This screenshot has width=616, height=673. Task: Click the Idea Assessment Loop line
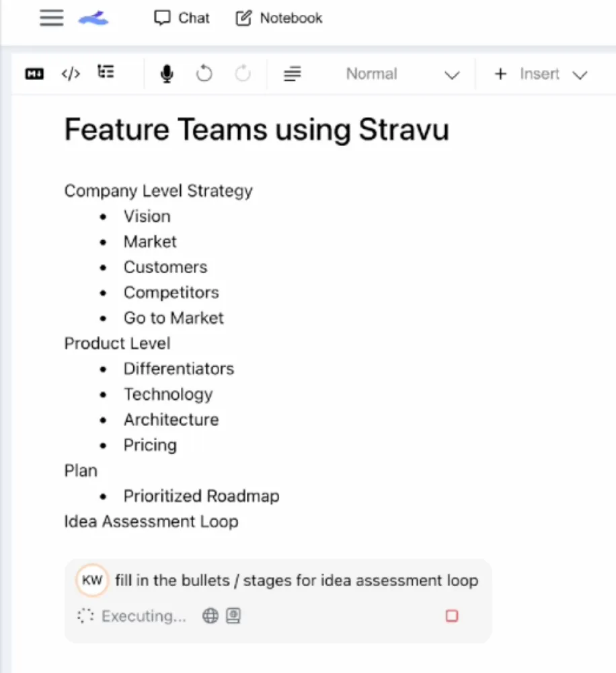(x=151, y=522)
